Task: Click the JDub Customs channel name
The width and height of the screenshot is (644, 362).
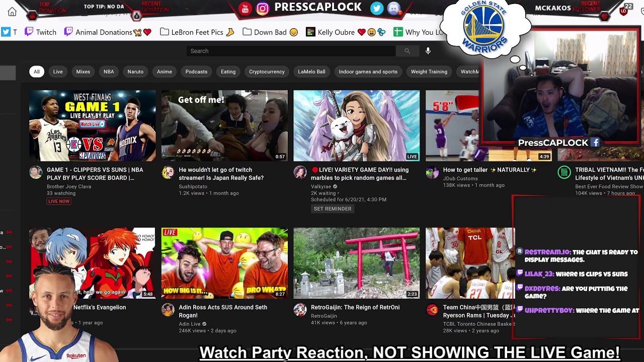Action: click(460, 178)
